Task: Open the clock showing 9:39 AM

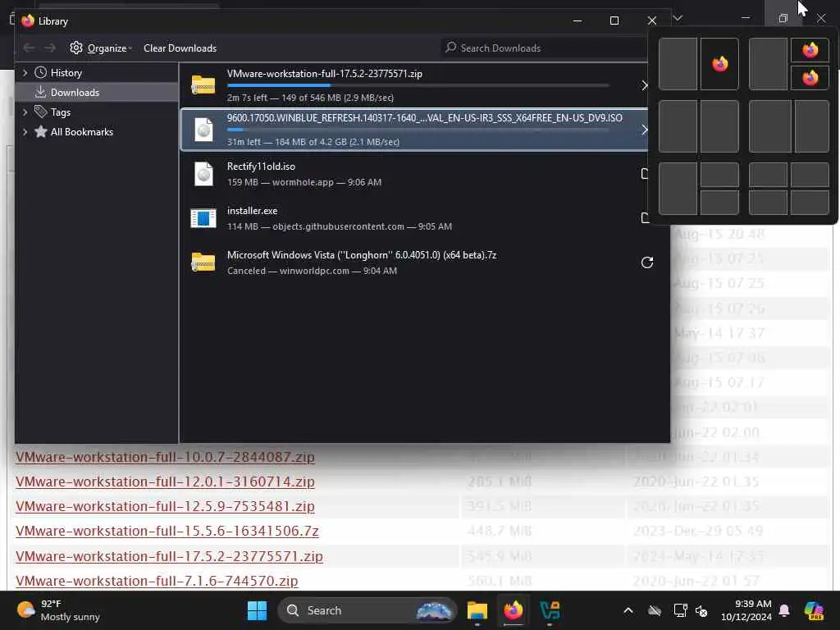Action: point(746,610)
